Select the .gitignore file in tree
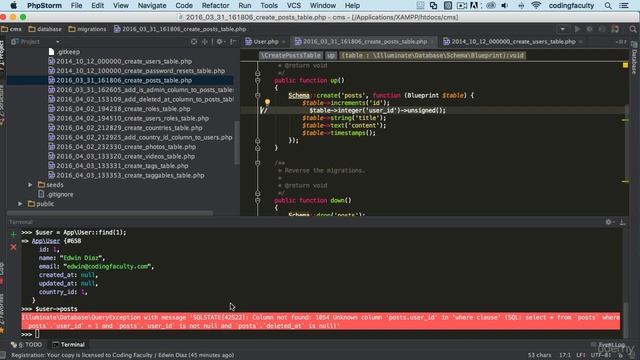Image resolution: width=640 pixels, height=360 pixels. click(x=56, y=194)
